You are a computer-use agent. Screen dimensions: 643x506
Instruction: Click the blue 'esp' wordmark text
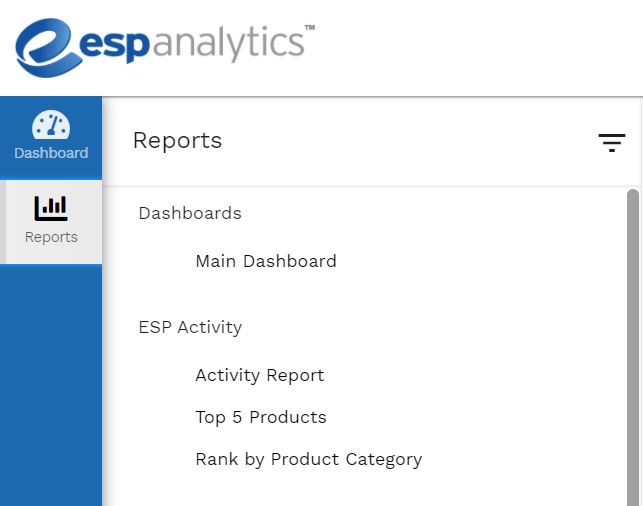coord(114,45)
